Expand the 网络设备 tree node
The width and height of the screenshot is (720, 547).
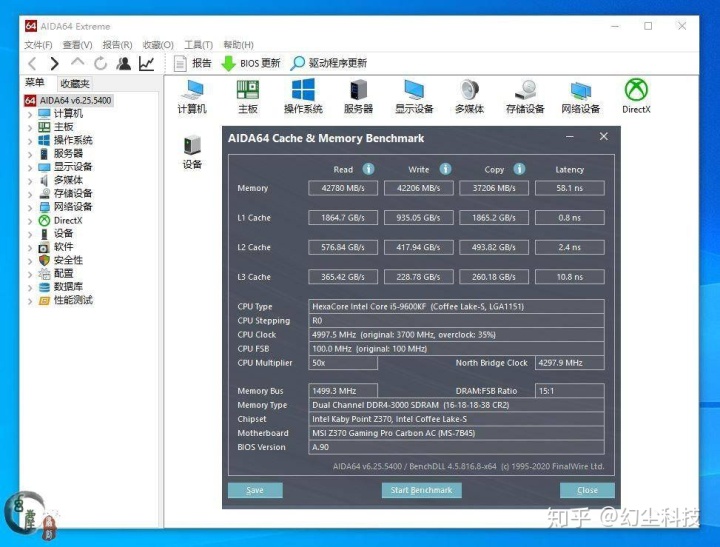point(30,207)
